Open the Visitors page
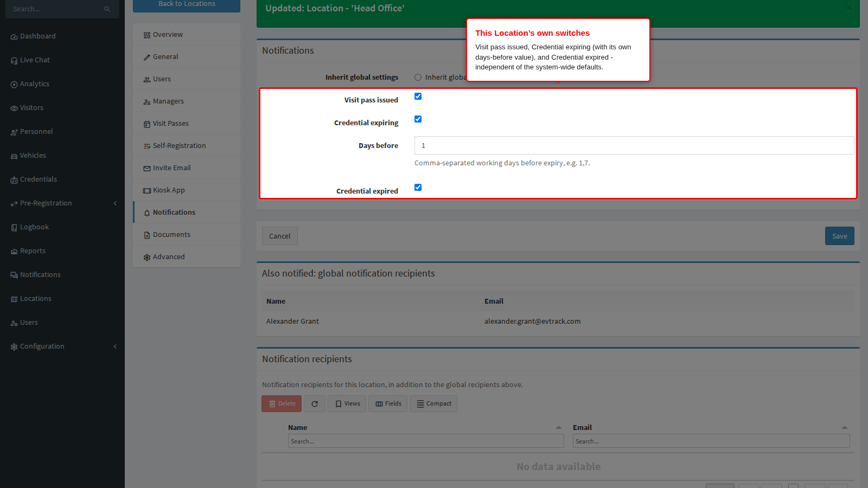Image resolution: width=868 pixels, height=488 pixels. (27, 108)
